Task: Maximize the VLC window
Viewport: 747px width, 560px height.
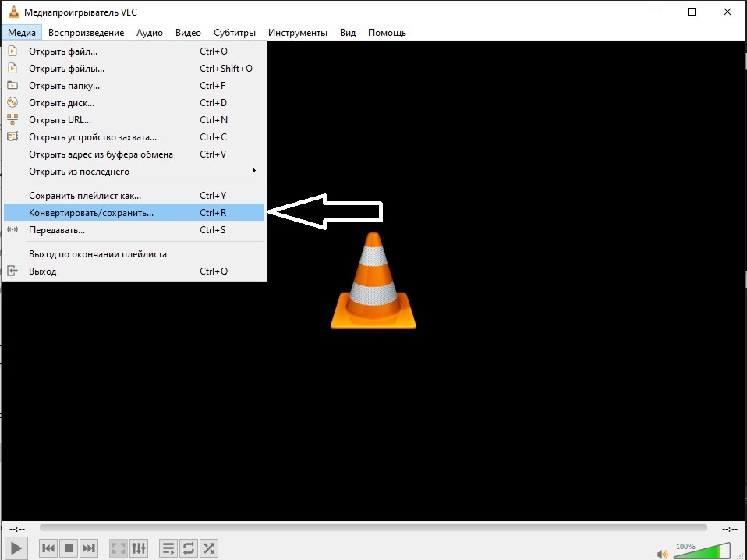Action: click(692, 12)
